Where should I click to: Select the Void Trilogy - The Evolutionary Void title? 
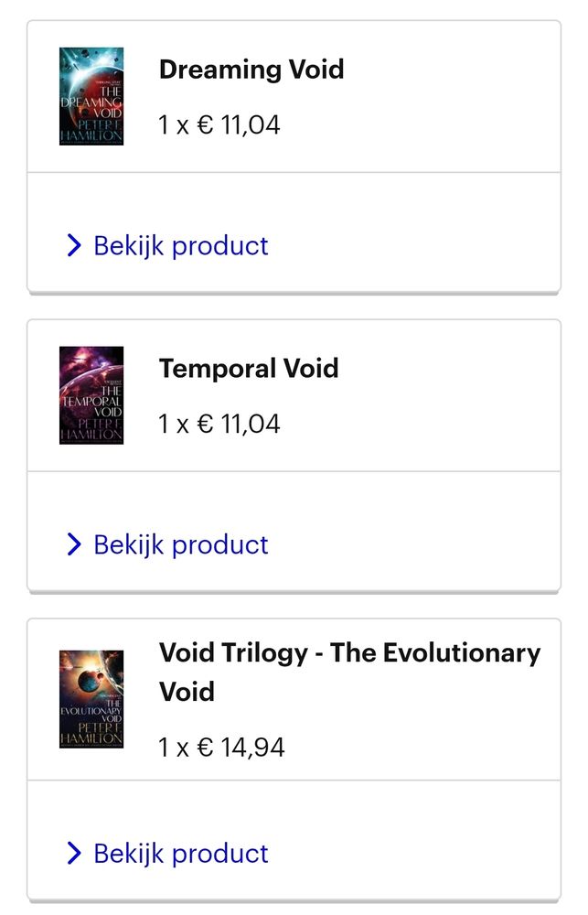350,672
